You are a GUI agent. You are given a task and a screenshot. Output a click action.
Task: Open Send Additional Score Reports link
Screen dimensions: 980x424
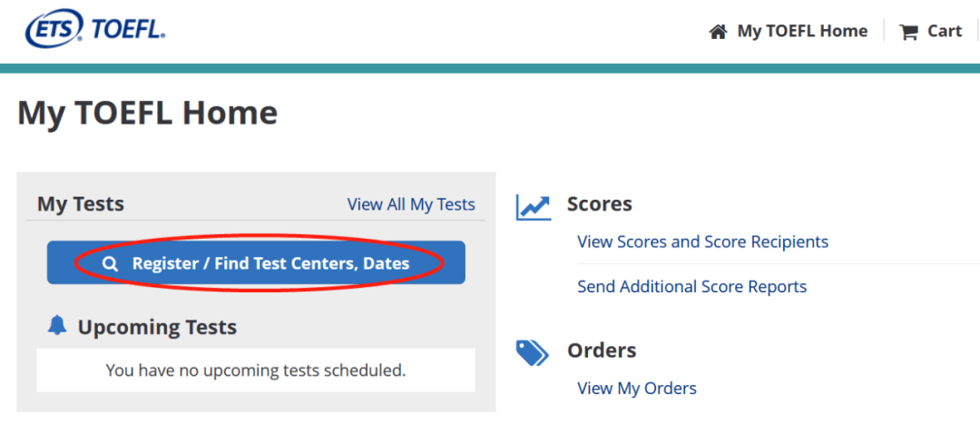[691, 286]
